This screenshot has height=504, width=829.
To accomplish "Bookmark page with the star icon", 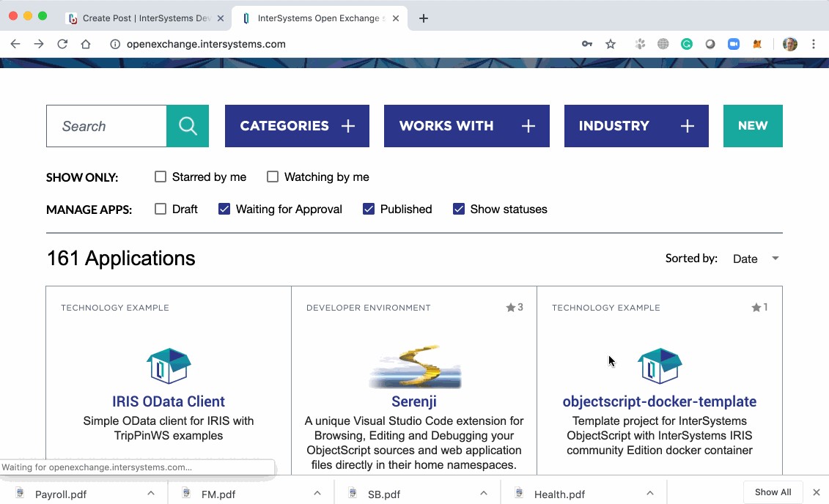I will coord(611,44).
